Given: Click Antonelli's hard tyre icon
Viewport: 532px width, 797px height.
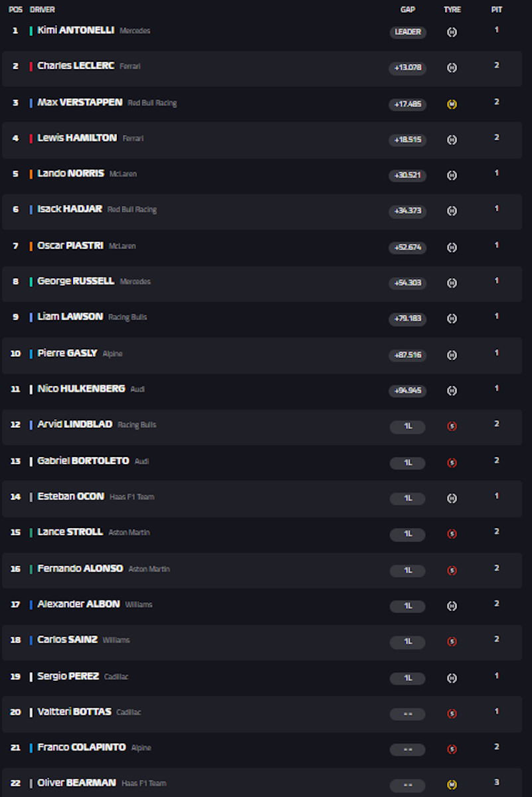Looking at the screenshot, I should (x=452, y=33).
